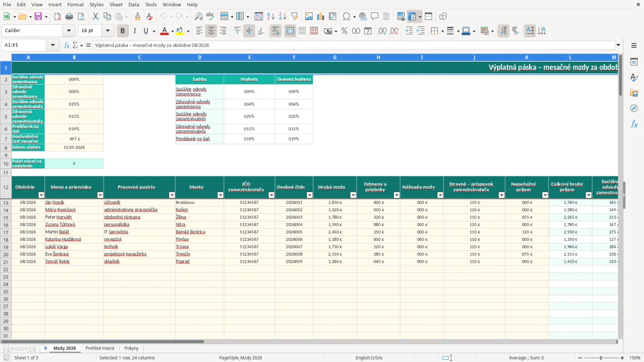Screen dimensions: 644x362
Task: Expand the formula bar with the arrow
Action: pyautogui.click(x=618, y=45)
